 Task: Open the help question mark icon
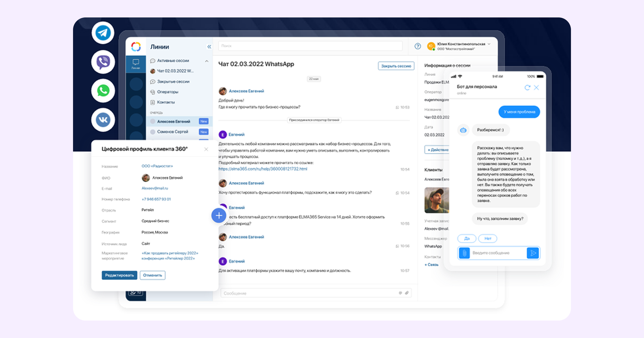(x=418, y=46)
